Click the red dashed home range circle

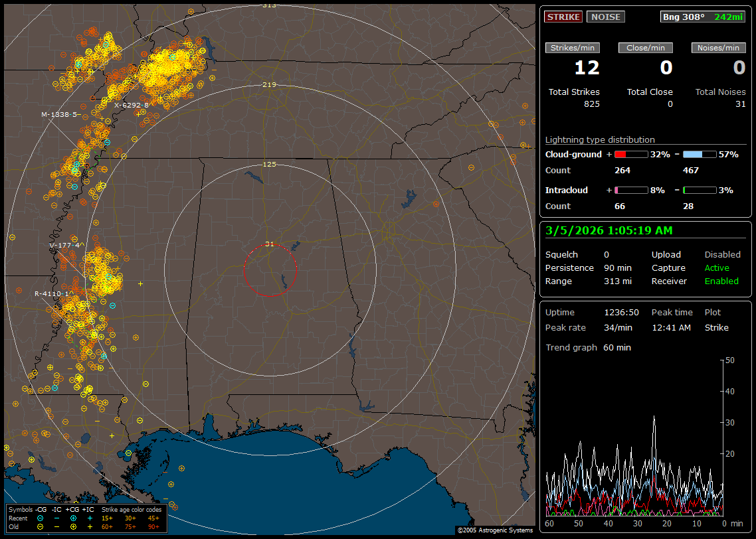click(x=270, y=244)
